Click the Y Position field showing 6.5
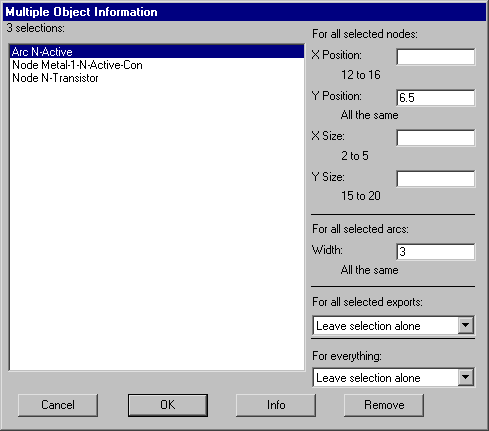 [x=436, y=98]
